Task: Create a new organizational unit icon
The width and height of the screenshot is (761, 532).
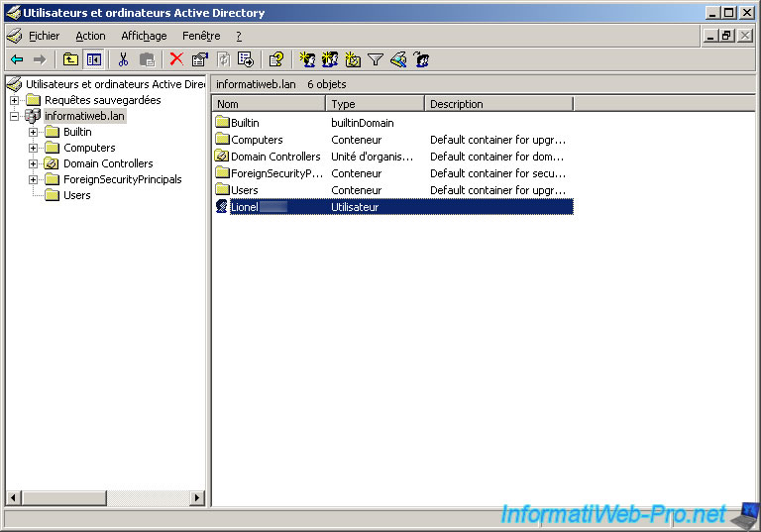Action: 353,59
